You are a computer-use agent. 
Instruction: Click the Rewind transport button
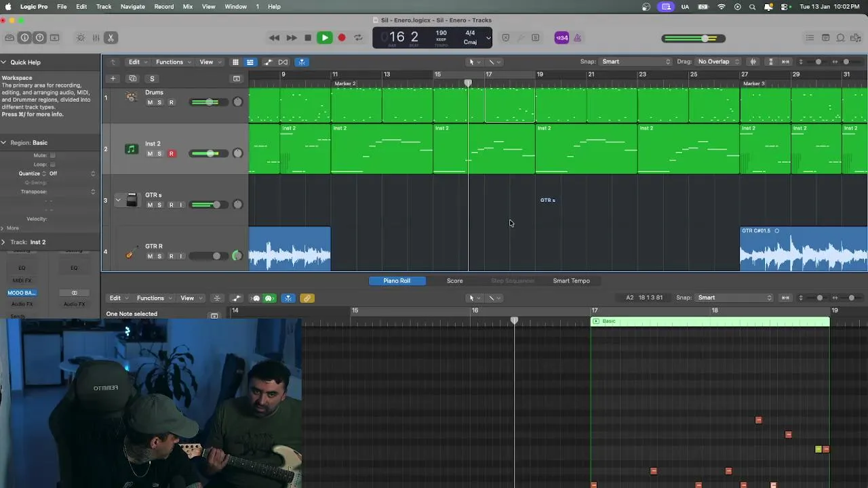tap(274, 38)
